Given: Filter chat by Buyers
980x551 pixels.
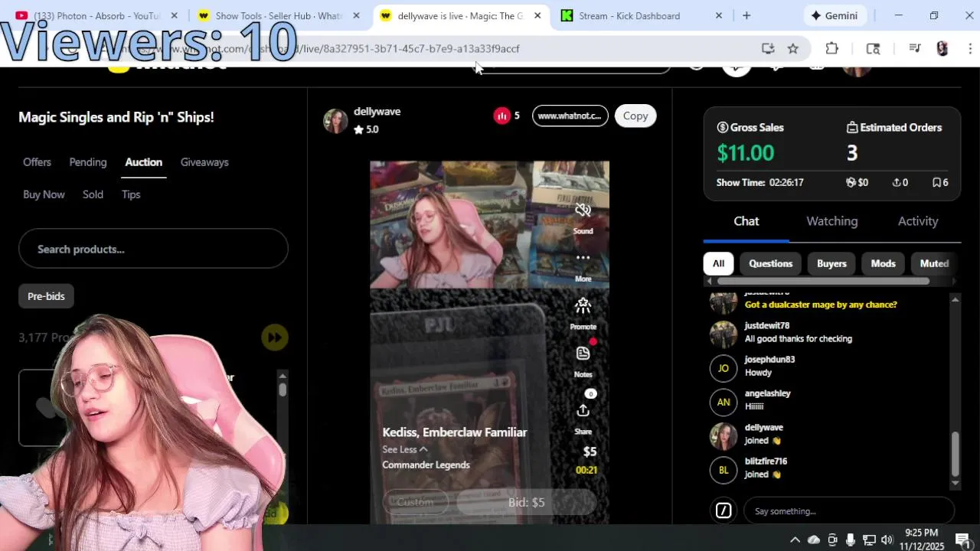Looking at the screenshot, I should click(831, 263).
